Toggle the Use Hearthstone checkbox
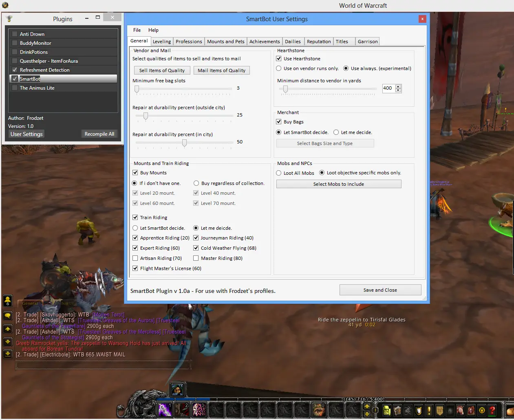Image resolution: width=514 pixels, height=420 pixels. pyautogui.click(x=279, y=59)
